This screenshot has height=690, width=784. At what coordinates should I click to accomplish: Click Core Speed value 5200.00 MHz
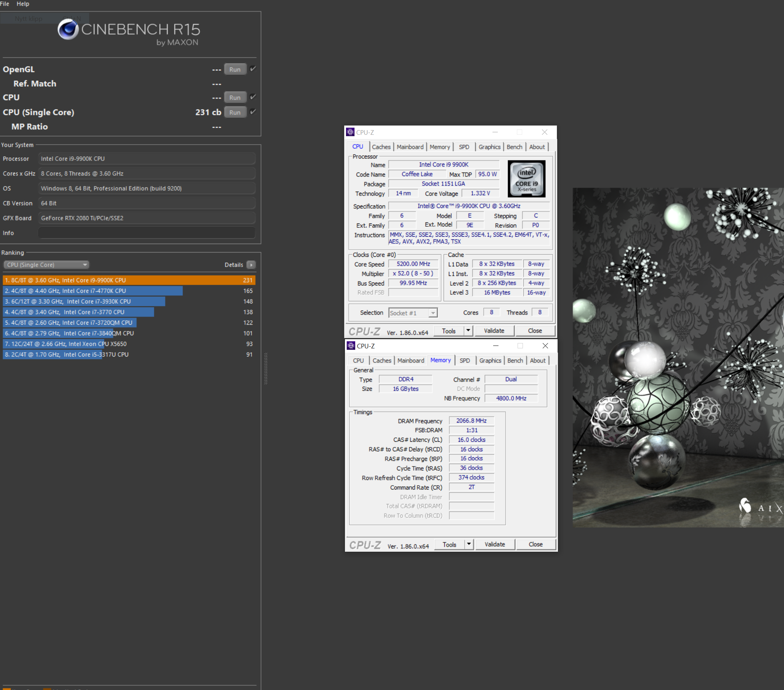pyautogui.click(x=414, y=264)
